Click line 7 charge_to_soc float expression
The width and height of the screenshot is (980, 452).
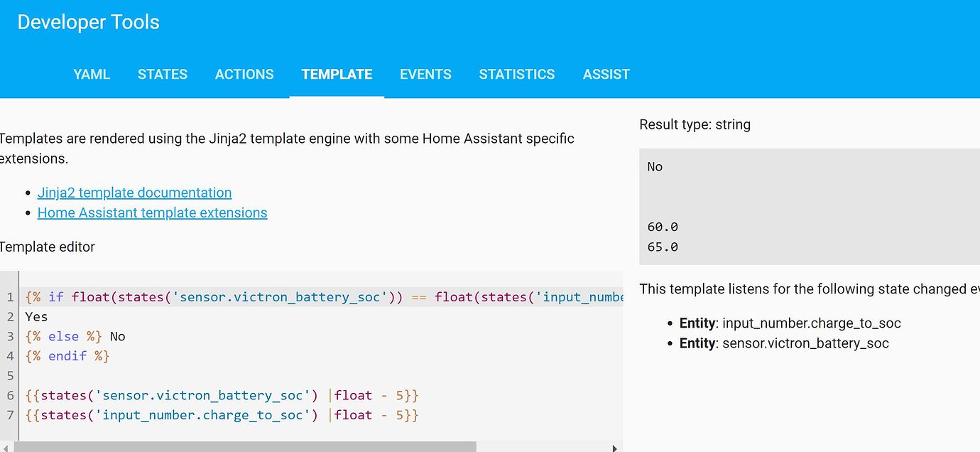(222, 415)
